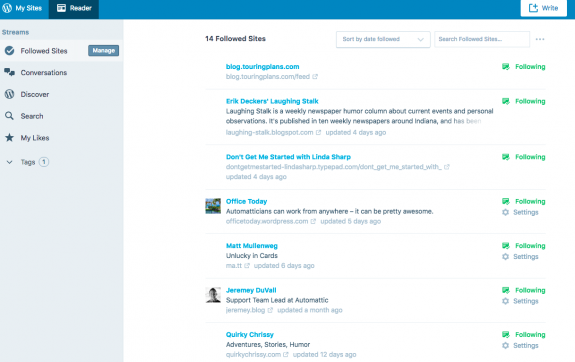
Task: Click the '14 Followed Sites' heading
Action: coord(235,39)
